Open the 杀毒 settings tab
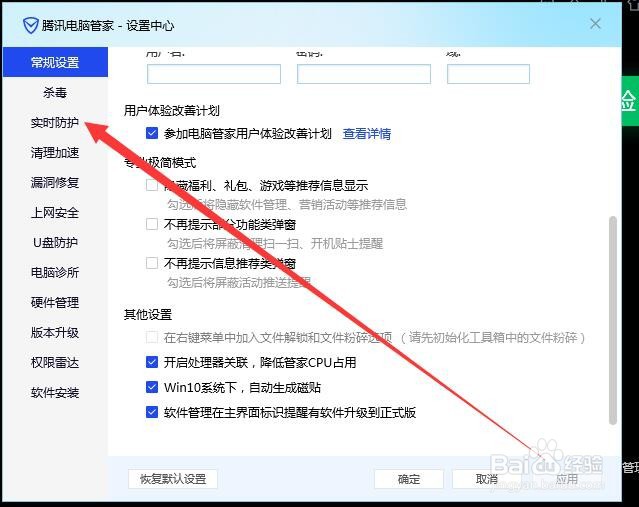 coord(55,93)
